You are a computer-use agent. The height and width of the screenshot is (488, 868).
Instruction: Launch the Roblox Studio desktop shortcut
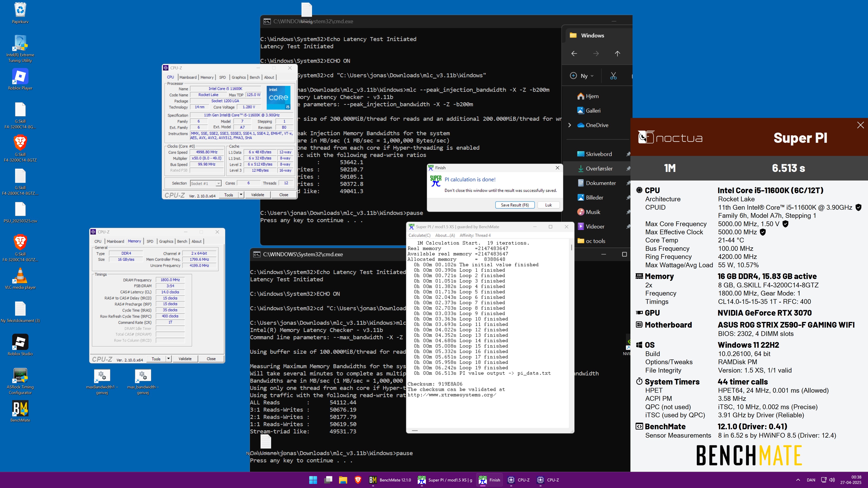[20, 345]
